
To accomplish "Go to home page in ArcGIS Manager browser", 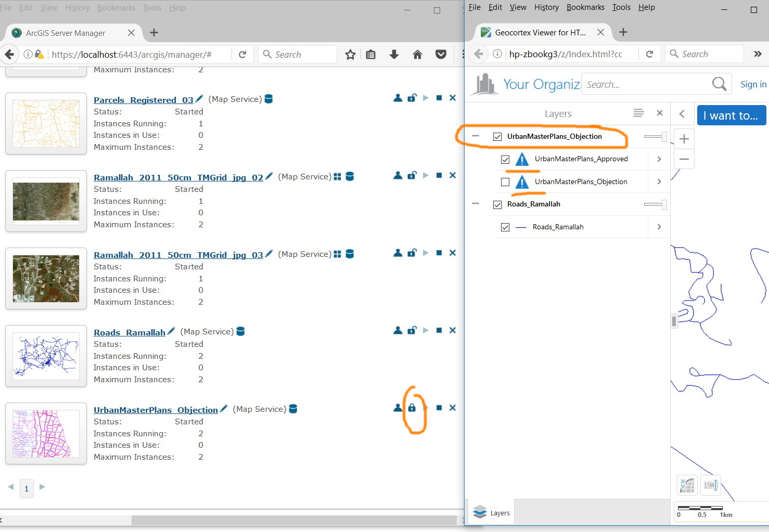I will coord(417,55).
